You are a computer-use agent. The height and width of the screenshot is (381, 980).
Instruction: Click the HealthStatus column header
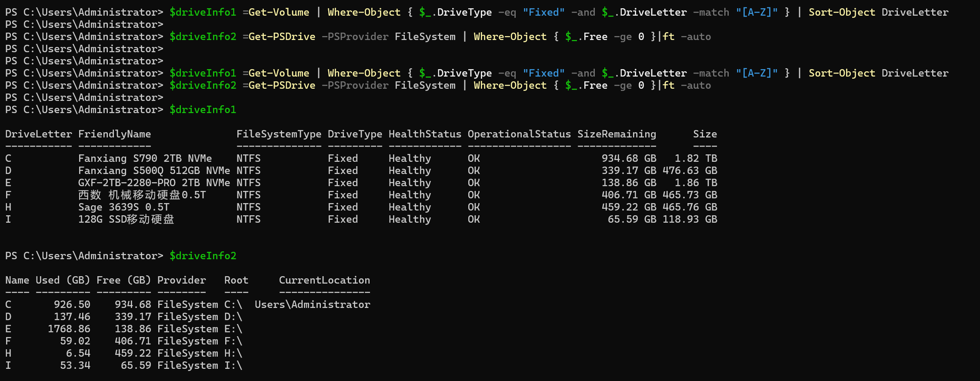click(425, 134)
